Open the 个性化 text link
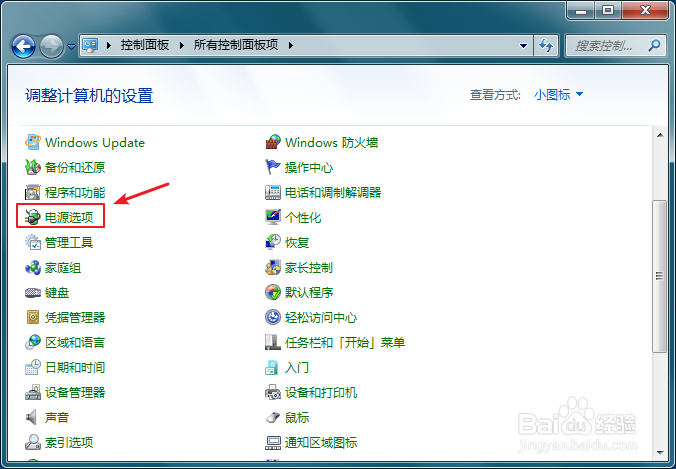Viewport: 676px width, 469px height. 303,218
